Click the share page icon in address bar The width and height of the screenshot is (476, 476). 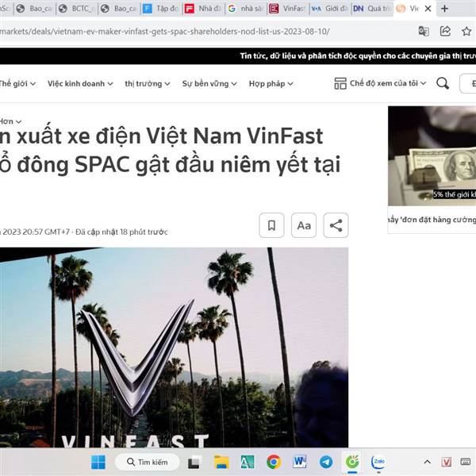(445, 31)
